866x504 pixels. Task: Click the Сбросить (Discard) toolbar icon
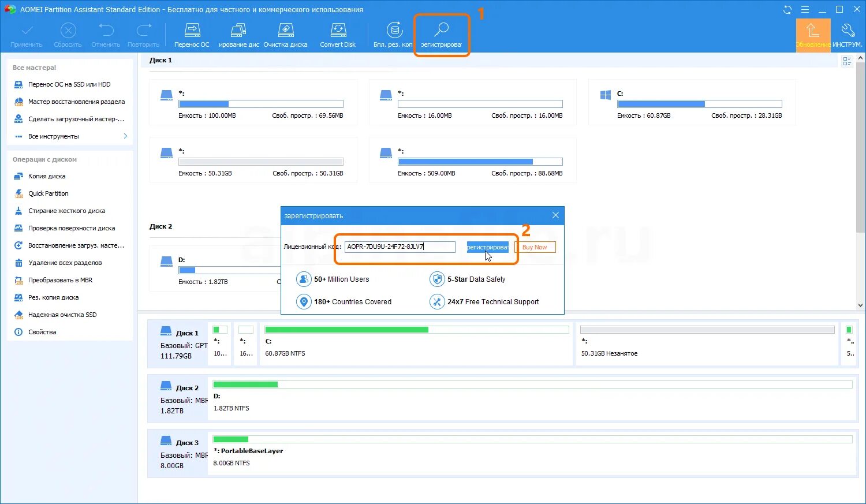coord(68,35)
